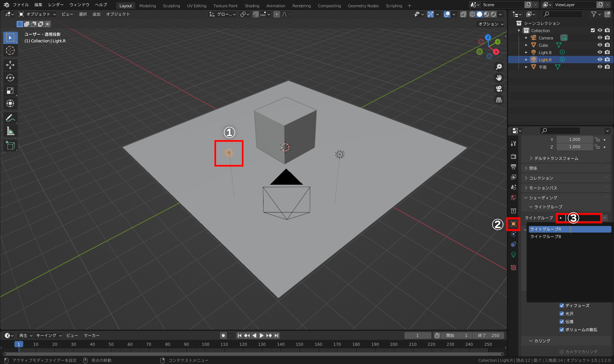614x364 pixels.
Task: Open the light Object Data properties tab
Action: tap(513, 254)
